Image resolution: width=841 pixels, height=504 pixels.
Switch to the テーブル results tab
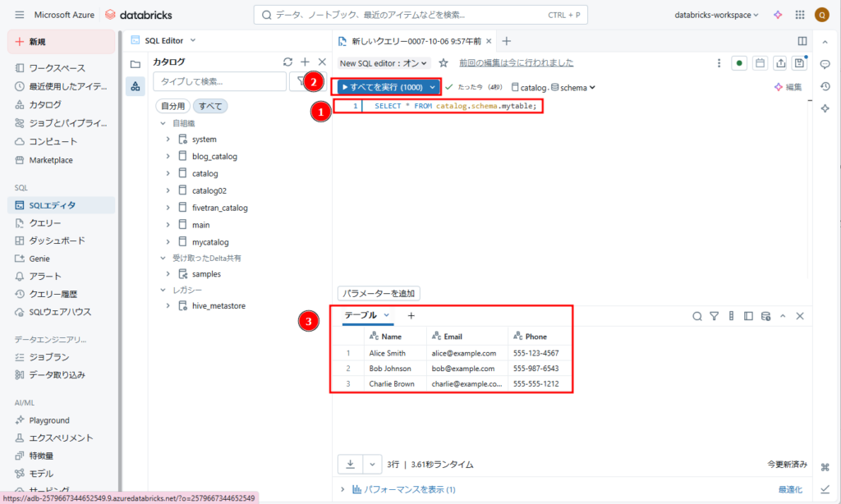(361, 315)
